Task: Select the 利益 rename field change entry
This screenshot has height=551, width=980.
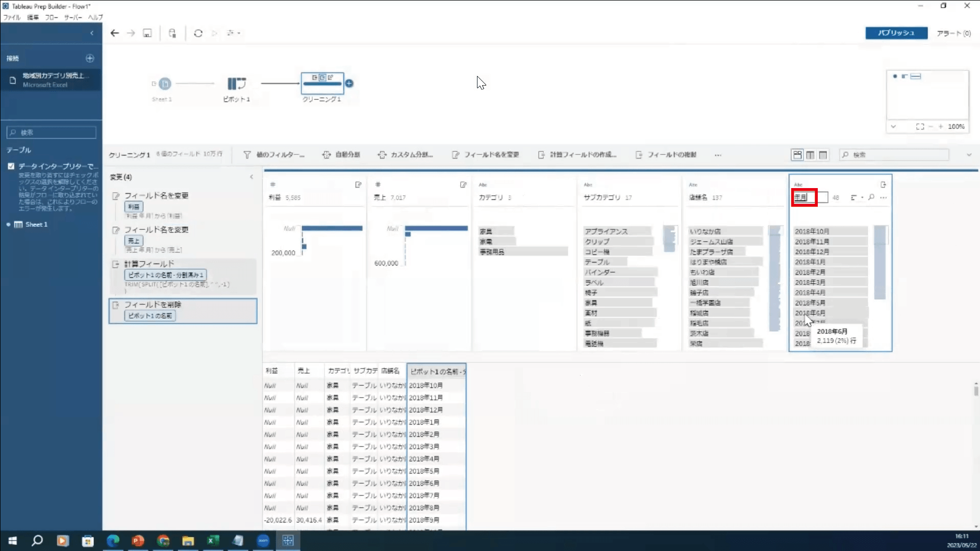Action: click(183, 205)
